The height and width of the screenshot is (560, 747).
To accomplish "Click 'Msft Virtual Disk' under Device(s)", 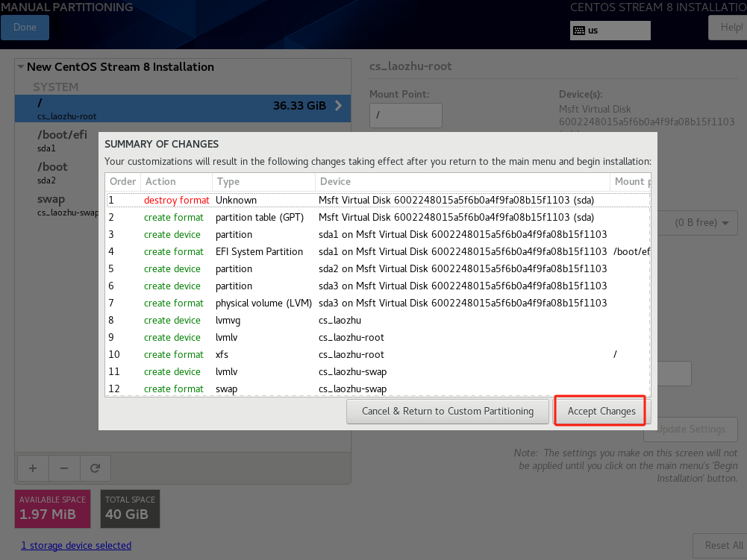I will (x=595, y=110).
